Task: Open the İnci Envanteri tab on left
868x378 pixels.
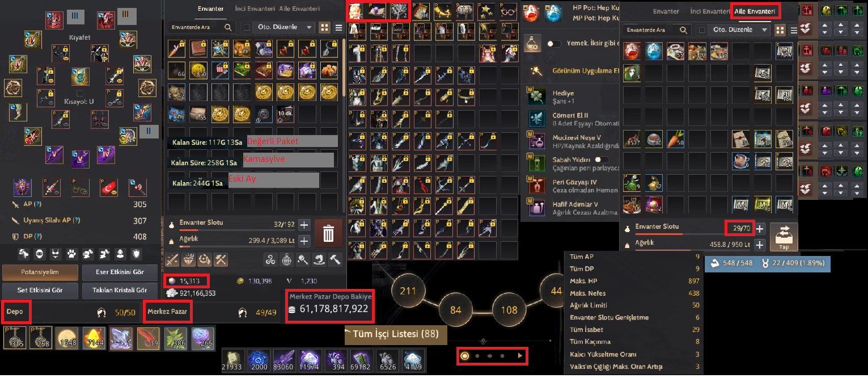Action: (255, 9)
